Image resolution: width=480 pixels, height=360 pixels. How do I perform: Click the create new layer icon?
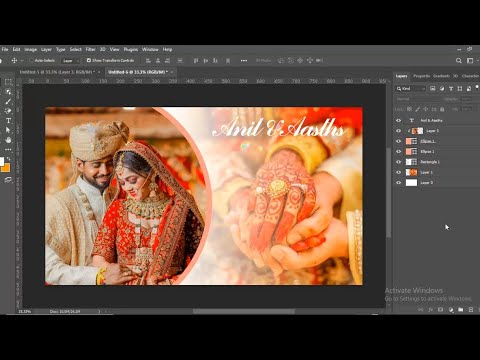pos(471,310)
